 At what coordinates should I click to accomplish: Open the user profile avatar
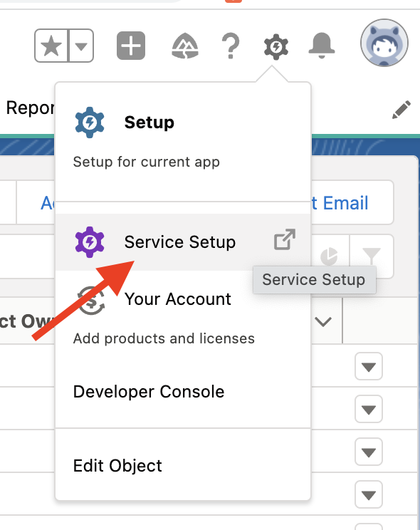click(384, 43)
